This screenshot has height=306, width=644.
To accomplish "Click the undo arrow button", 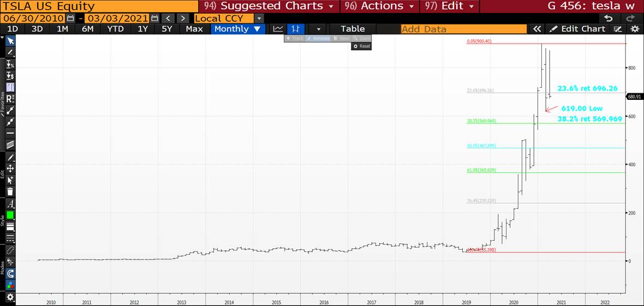I will click(609, 19).
